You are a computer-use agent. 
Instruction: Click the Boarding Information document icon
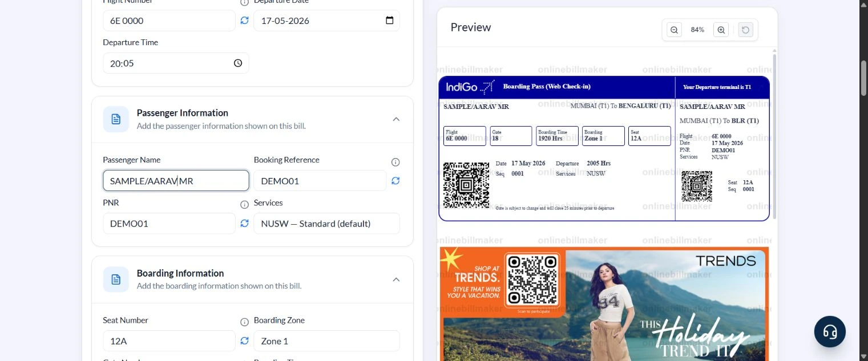click(x=116, y=279)
